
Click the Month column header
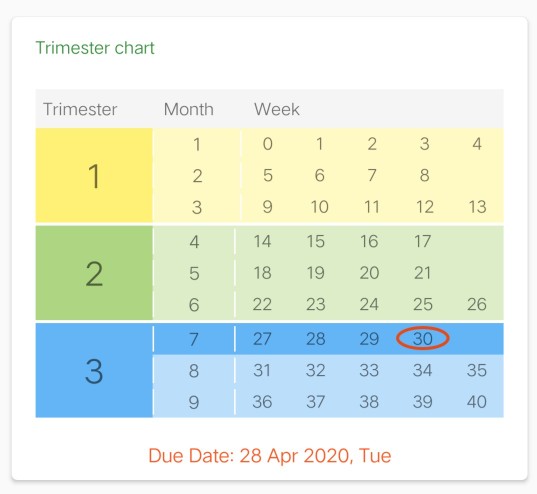click(x=189, y=109)
